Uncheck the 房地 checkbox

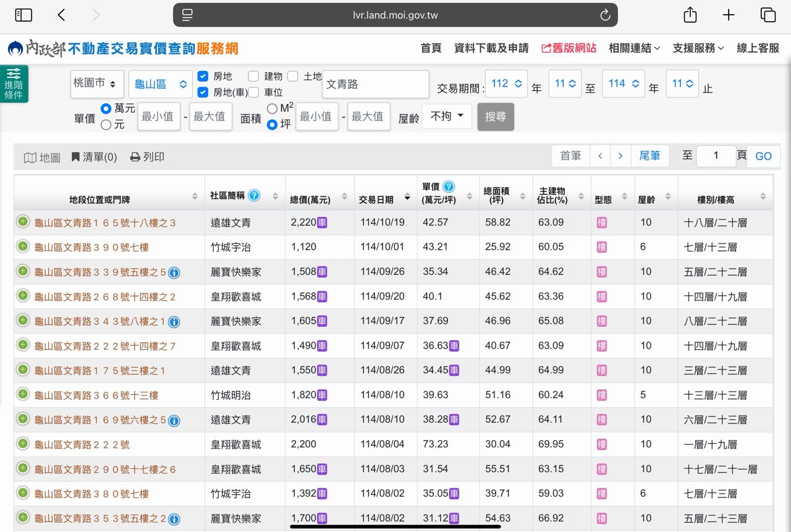pos(203,77)
